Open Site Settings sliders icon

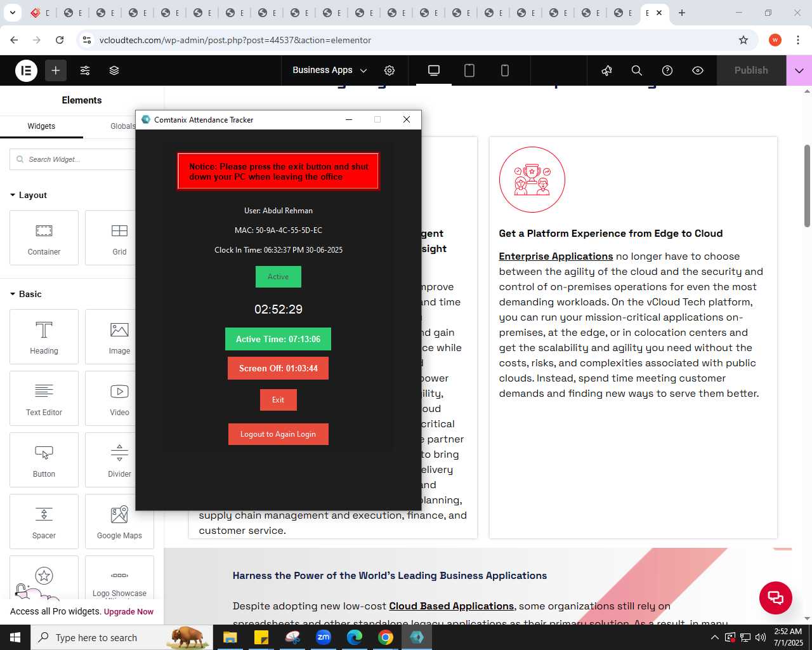point(85,70)
